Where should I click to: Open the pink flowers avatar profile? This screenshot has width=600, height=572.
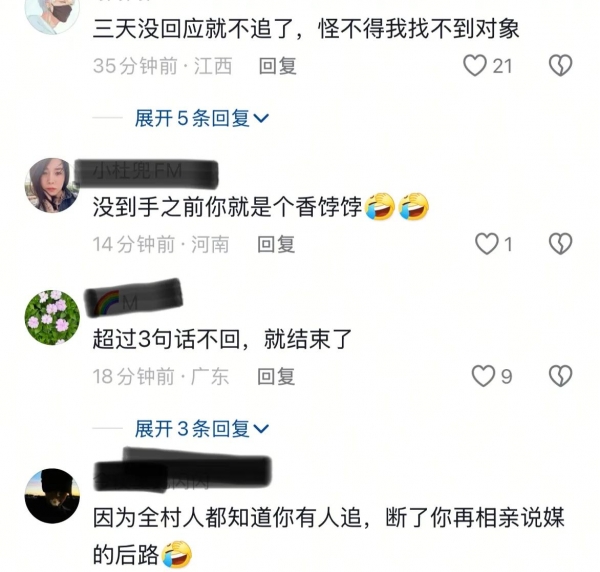(52, 317)
